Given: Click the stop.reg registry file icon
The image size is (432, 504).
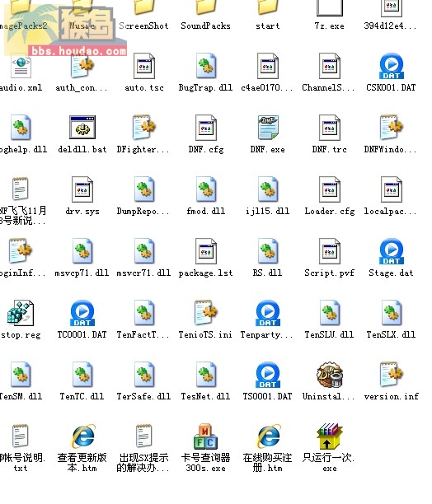Looking at the screenshot, I should click(x=21, y=313).
